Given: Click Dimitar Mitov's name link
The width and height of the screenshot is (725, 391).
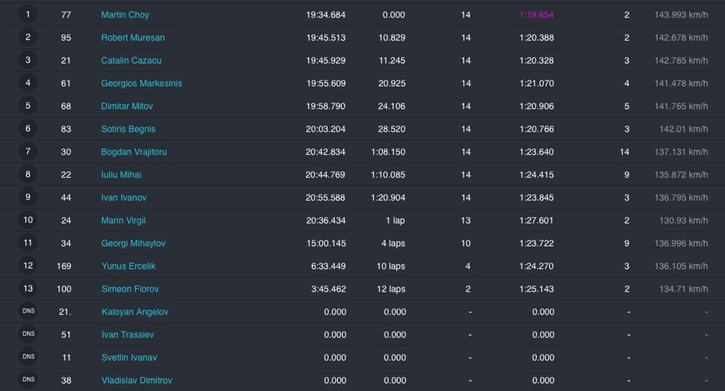Looking at the screenshot, I should pyautogui.click(x=127, y=106).
